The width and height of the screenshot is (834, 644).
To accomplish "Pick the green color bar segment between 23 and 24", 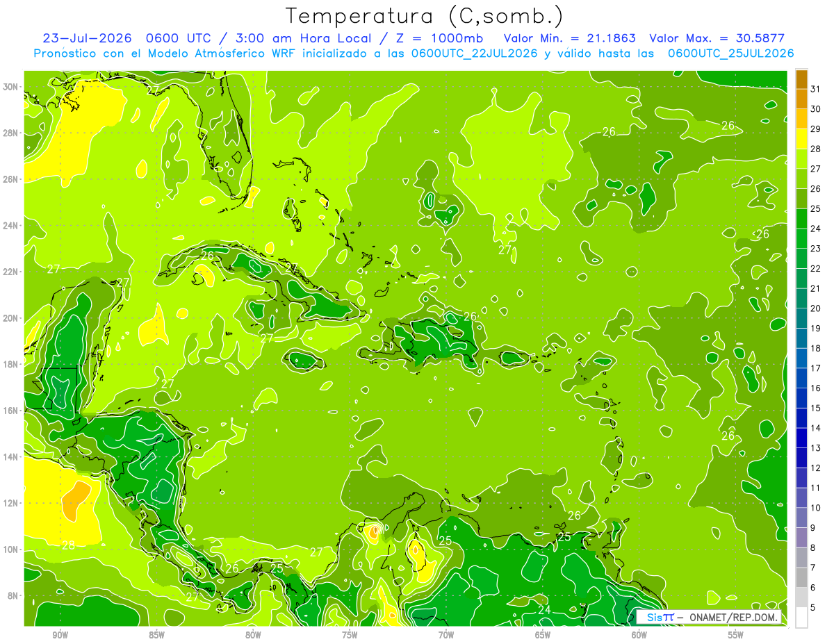I will click(801, 239).
